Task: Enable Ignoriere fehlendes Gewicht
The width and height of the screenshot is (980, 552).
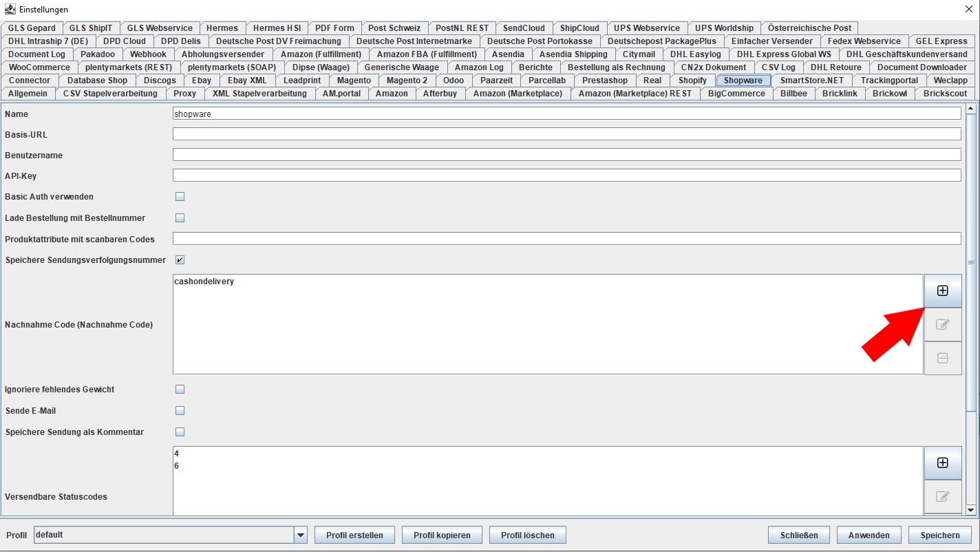Action: (x=180, y=390)
